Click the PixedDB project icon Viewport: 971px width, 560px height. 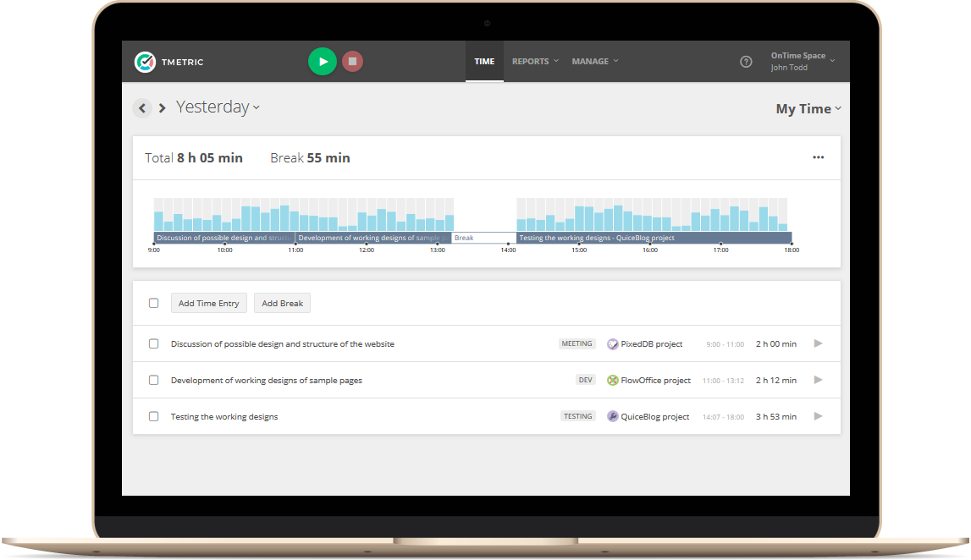pyautogui.click(x=612, y=344)
